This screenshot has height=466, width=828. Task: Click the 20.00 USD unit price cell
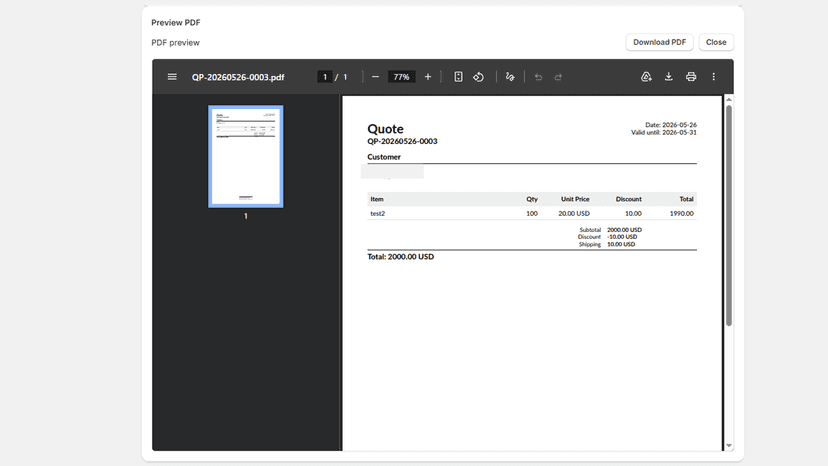click(x=574, y=213)
